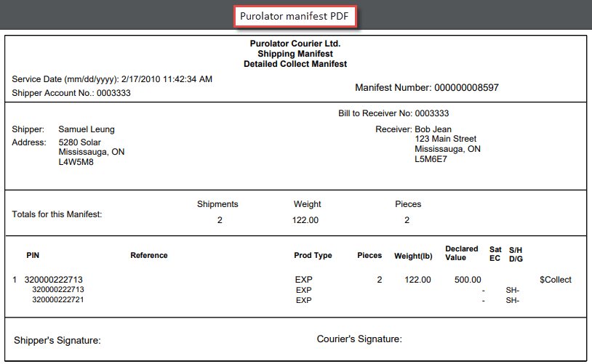Select receiver name Bob Jean

coord(433,129)
